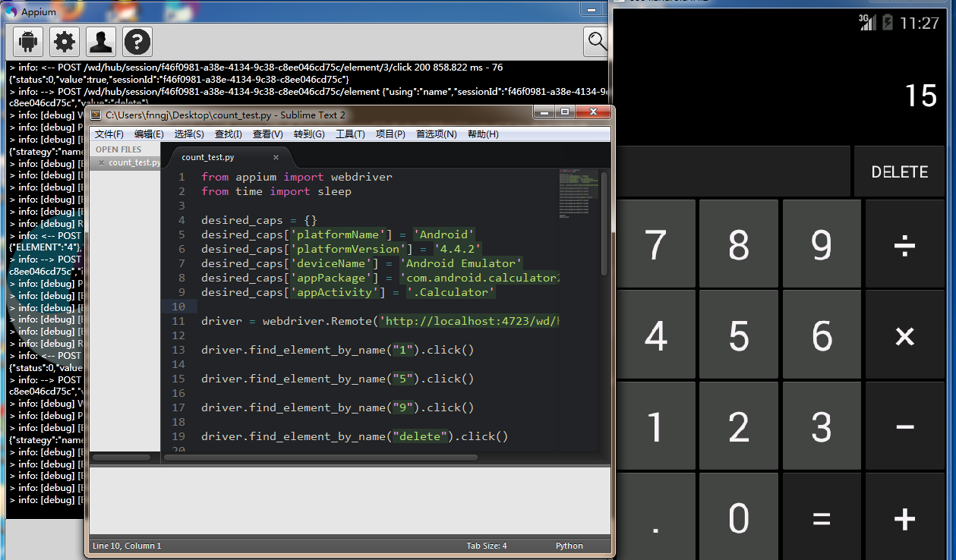Close the count_test.py tab

[x=276, y=157]
